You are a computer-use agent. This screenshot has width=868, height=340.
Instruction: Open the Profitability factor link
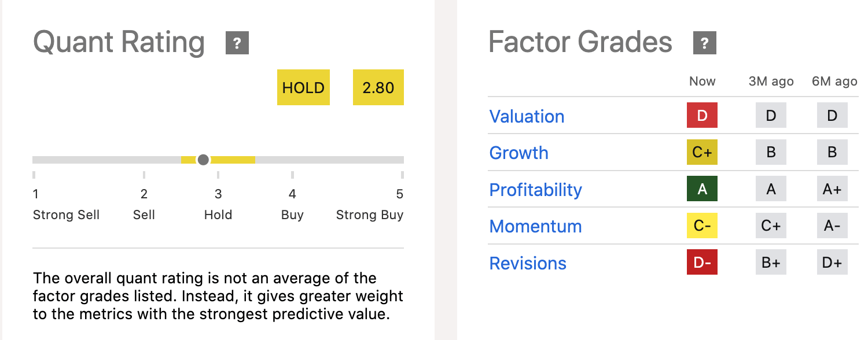(x=535, y=190)
